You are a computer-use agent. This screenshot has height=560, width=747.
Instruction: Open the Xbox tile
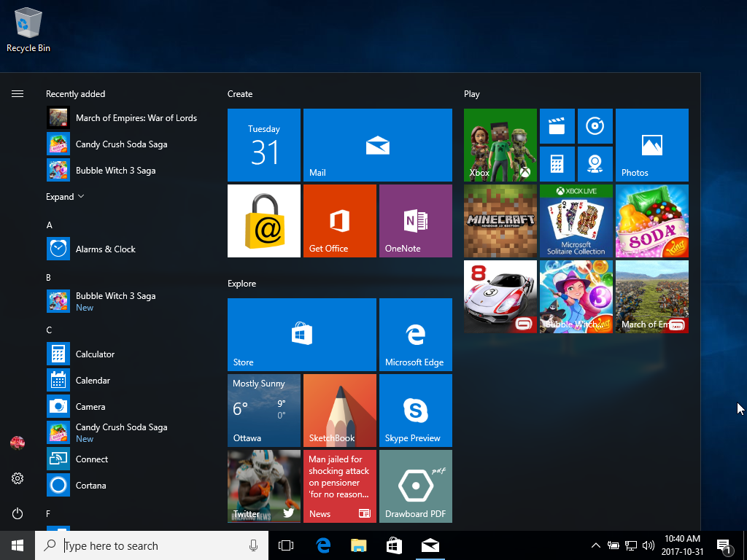pyautogui.click(x=500, y=145)
